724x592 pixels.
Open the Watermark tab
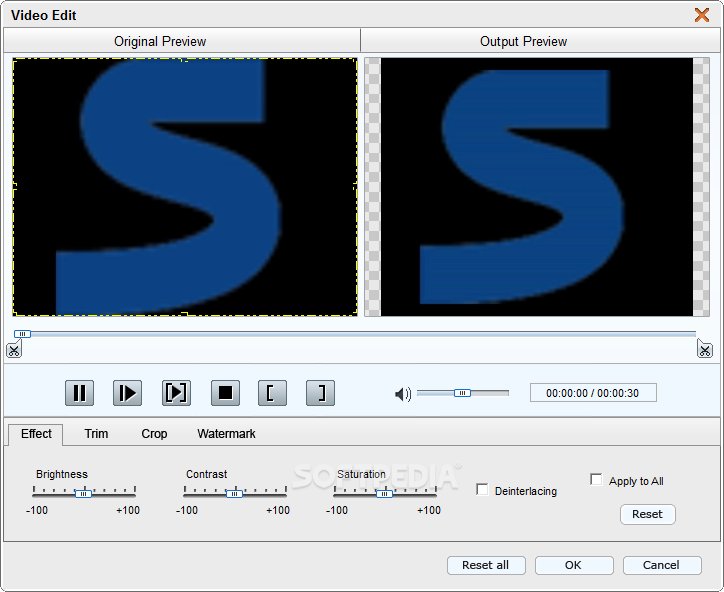pos(226,434)
